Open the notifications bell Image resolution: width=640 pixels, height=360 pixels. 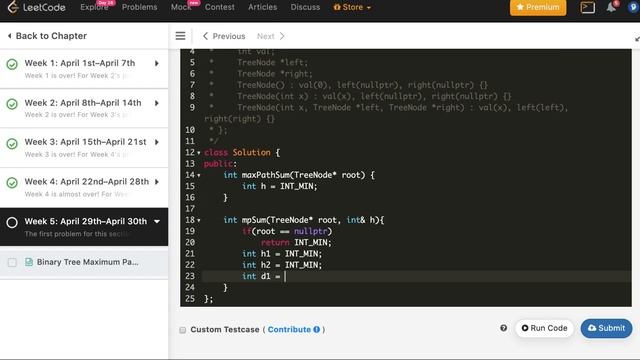(611, 7)
